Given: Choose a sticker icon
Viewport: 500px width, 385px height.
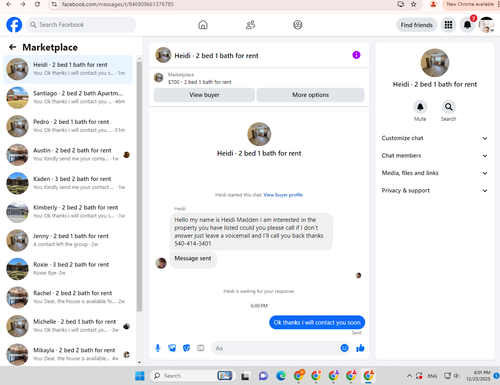Looking at the screenshot, I should [186, 348].
